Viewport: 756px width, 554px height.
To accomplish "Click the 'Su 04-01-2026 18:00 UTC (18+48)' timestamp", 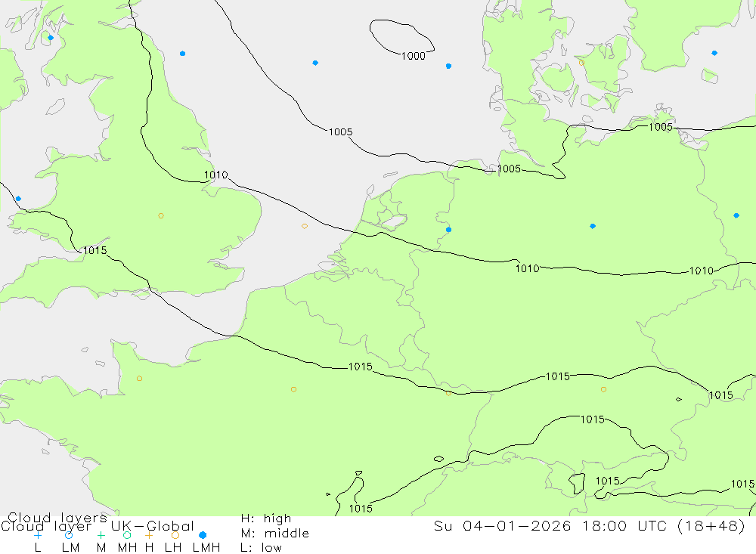I will point(590,525).
